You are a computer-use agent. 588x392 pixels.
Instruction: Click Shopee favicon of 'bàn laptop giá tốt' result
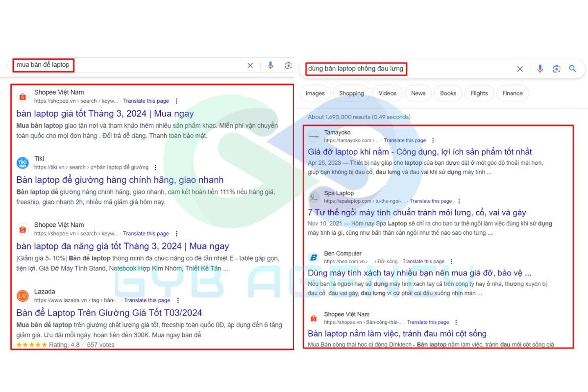click(x=23, y=97)
